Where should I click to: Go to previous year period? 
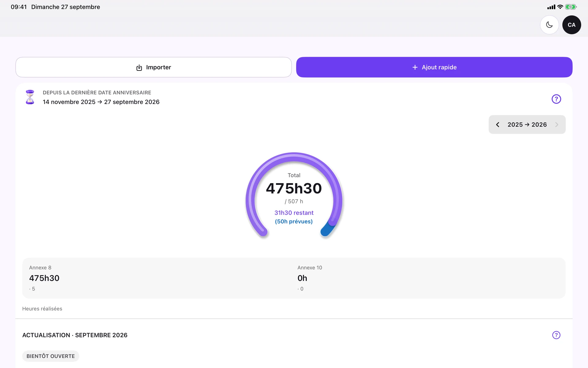498,125
